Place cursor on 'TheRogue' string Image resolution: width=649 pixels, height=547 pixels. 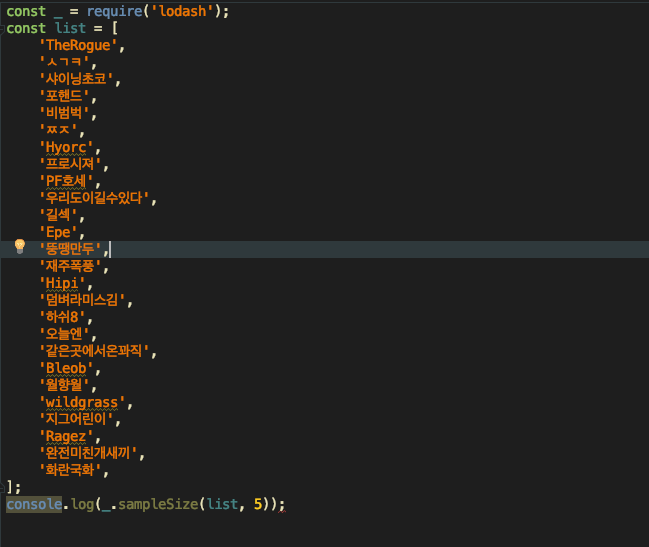78,45
